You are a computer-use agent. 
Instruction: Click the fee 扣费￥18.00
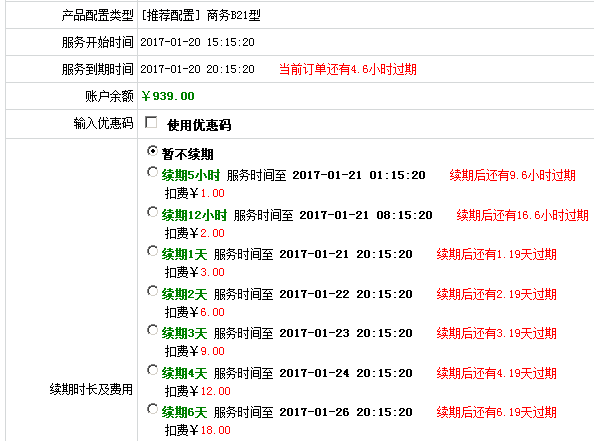pyautogui.click(x=198, y=430)
